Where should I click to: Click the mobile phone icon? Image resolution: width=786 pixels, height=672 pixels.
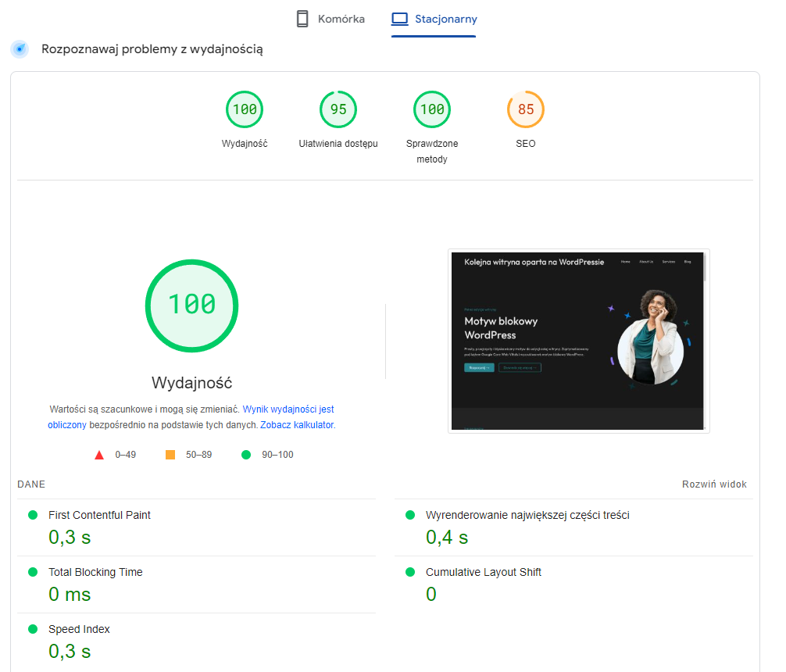pyautogui.click(x=302, y=19)
